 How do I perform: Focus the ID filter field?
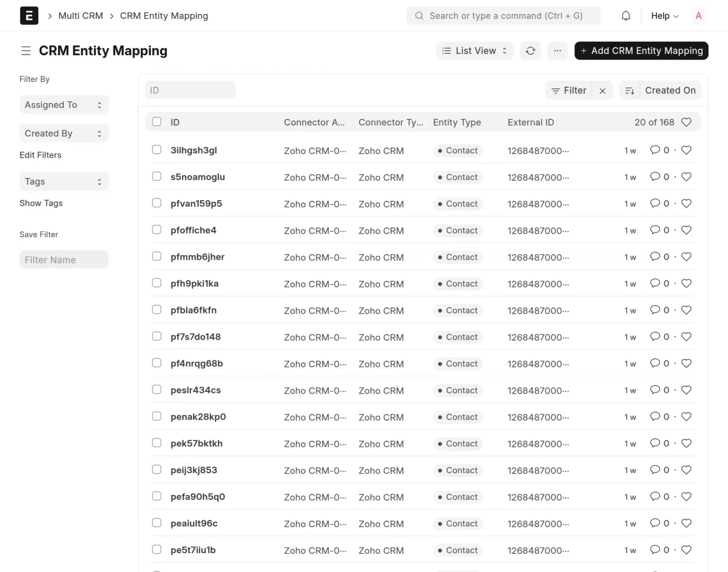click(x=190, y=90)
